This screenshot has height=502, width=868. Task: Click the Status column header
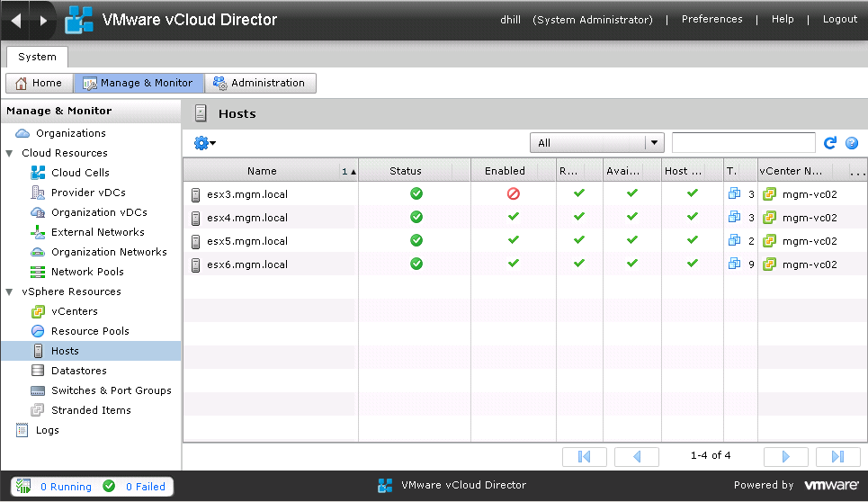[x=415, y=171]
